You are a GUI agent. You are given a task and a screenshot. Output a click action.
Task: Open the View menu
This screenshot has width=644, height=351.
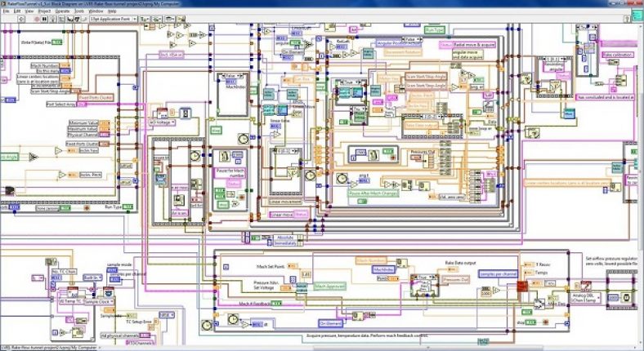coord(29,11)
